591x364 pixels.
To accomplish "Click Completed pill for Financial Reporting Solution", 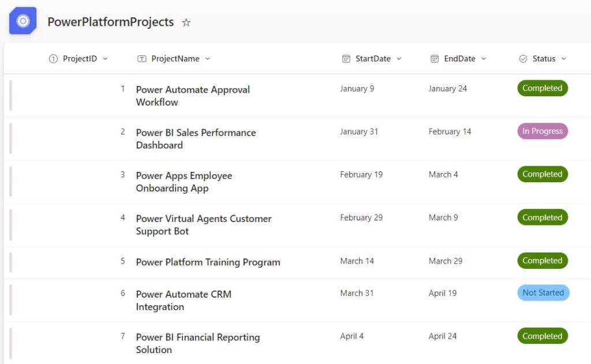I will pos(543,336).
